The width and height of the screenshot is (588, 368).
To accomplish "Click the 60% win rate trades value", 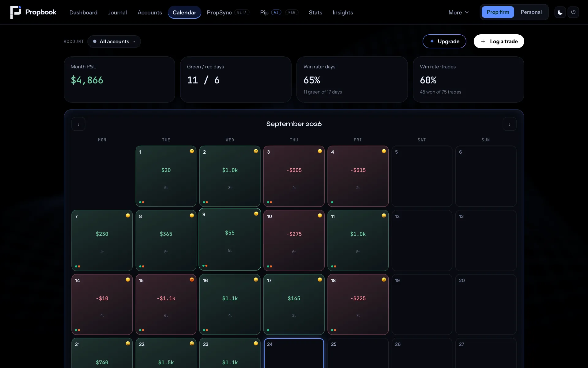I will click(x=428, y=80).
